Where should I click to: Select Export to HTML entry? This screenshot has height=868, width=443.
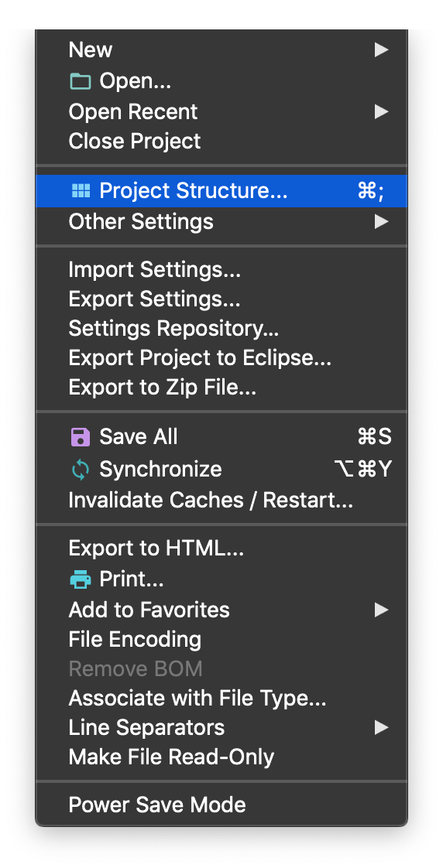point(221,548)
